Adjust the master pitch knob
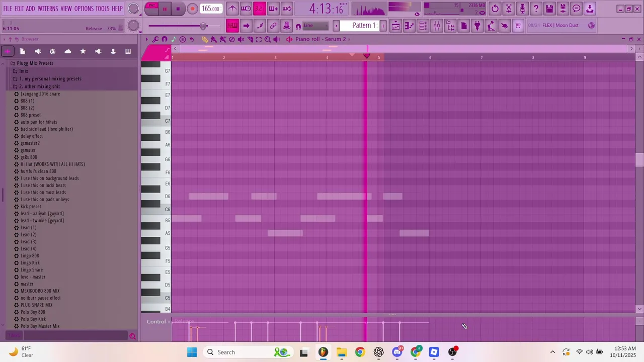 133,26
